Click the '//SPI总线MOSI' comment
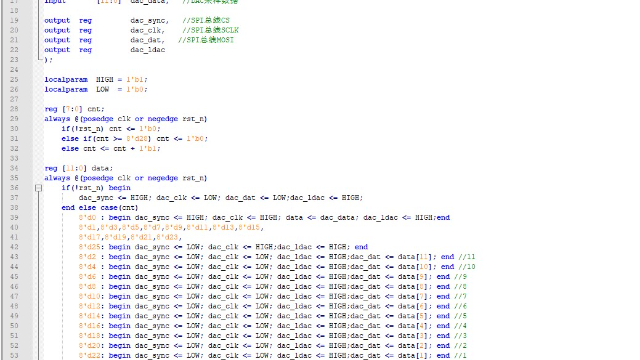Image resolution: width=640 pixels, height=360 pixels. coord(206,40)
